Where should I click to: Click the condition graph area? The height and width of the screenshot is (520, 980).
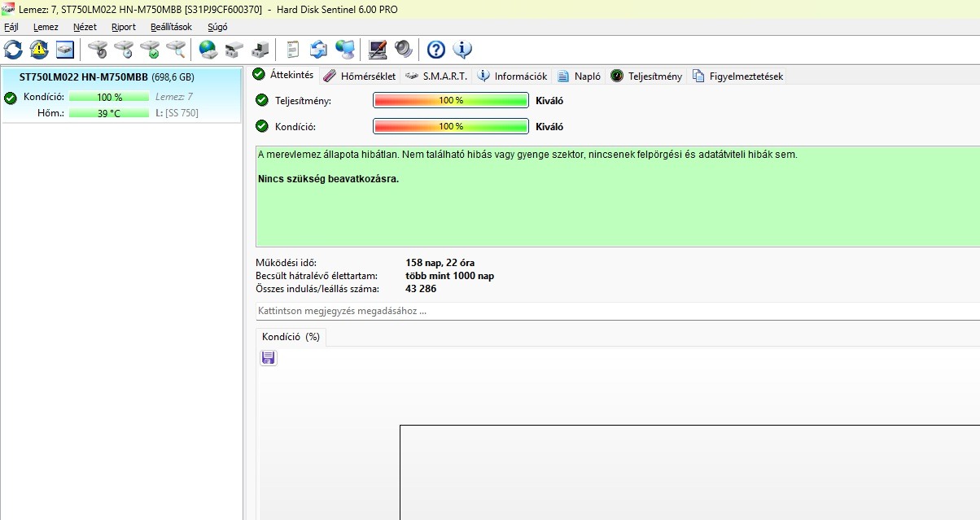[689, 473]
